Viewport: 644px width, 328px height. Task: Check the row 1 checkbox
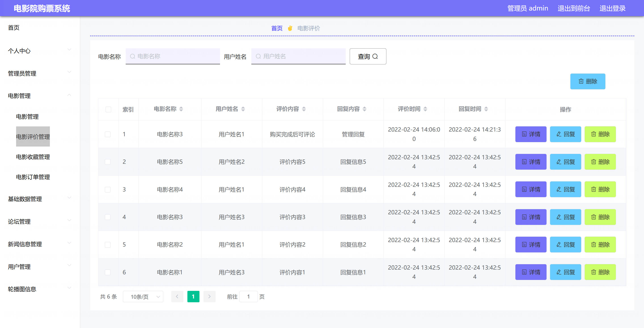coord(108,134)
